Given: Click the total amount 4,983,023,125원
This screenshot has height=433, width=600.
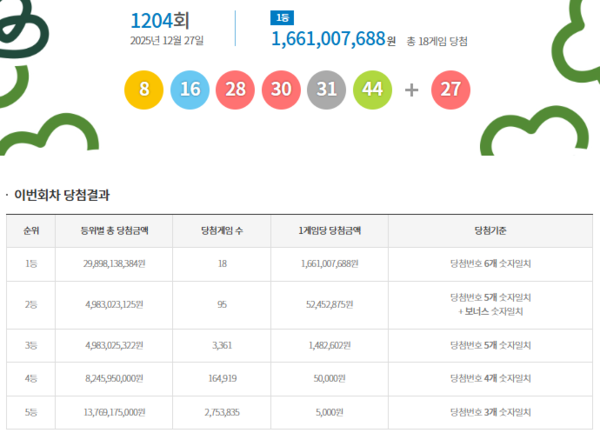Looking at the screenshot, I should (114, 305).
